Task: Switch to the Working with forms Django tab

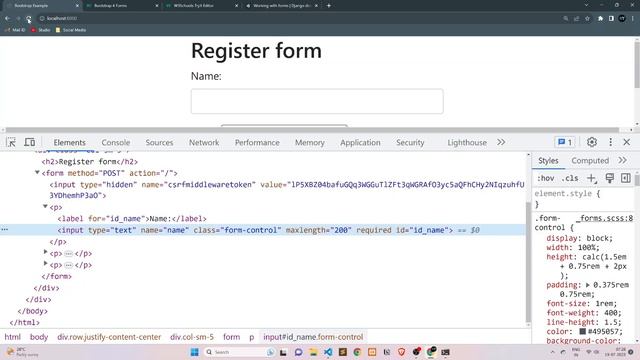Action: (281, 6)
